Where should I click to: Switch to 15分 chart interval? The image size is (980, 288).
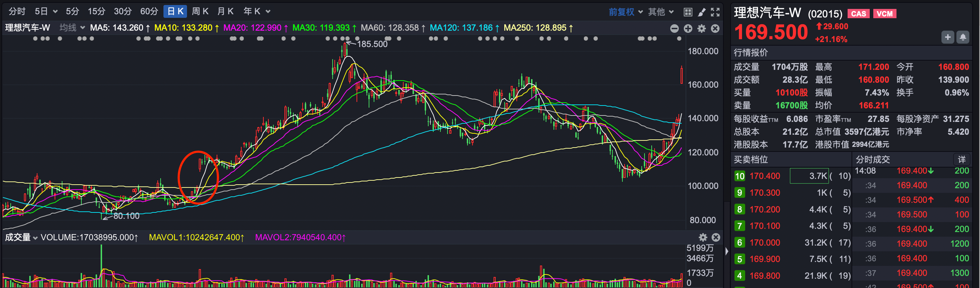96,11
